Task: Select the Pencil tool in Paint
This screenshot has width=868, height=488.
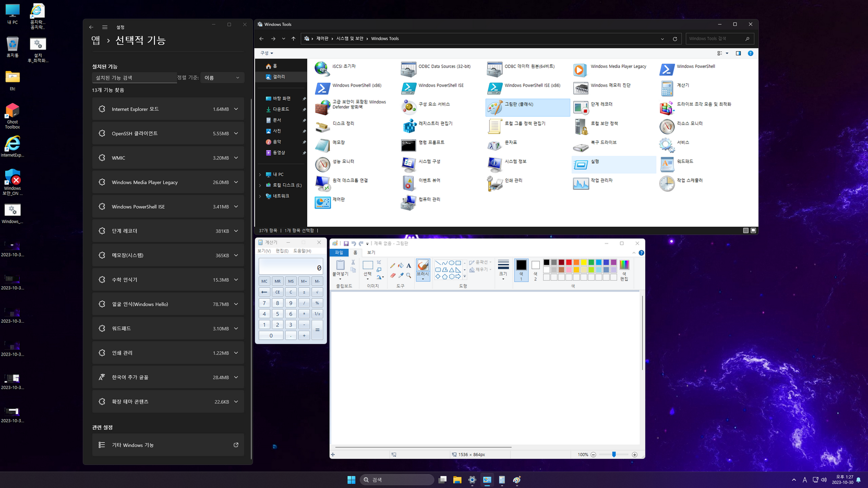Action: coord(393,265)
